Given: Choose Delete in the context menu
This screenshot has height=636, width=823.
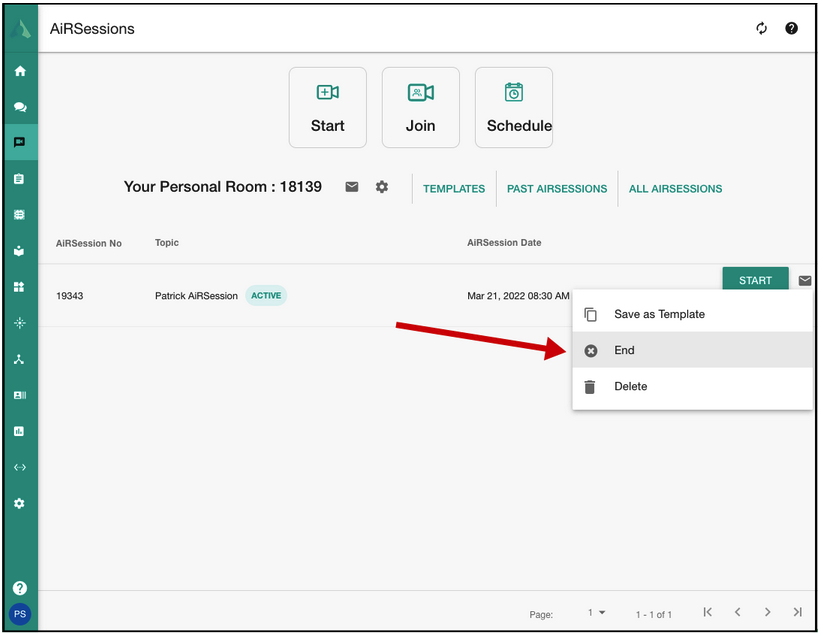Looking at the screenshot, I should click(x=692, y=386).
